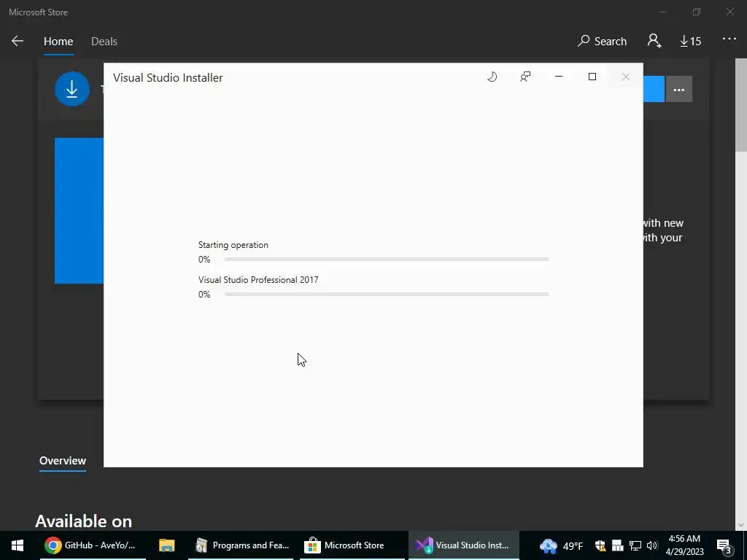Open the notification center with 3 notifications
Image resolution: width=747 pixels, height=560 pixels.
pyautogui.click(x=724, y=546)
